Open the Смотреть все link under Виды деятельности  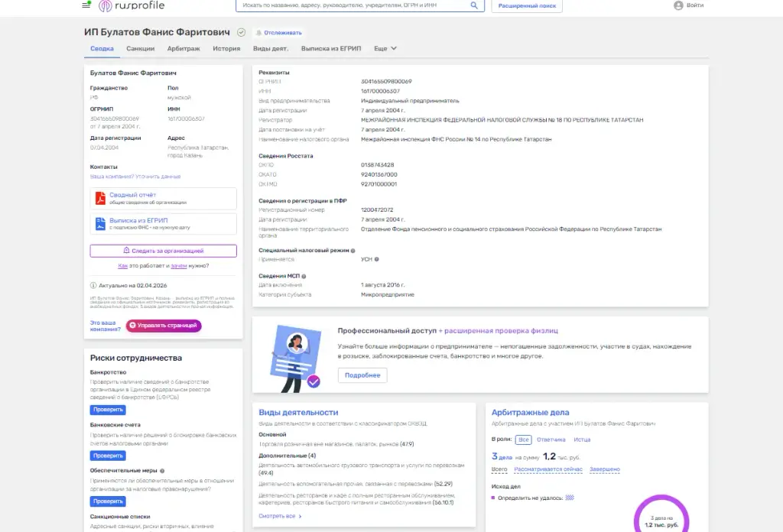click(280, 516)
